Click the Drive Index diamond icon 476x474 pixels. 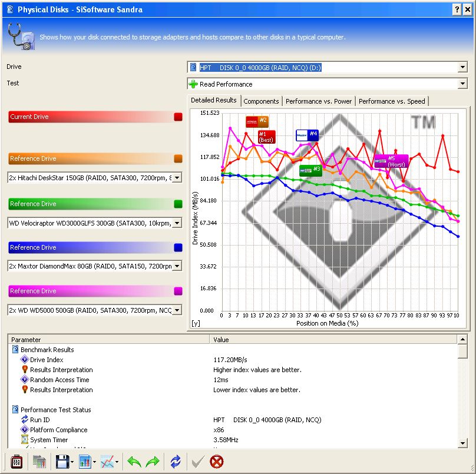(25, 359)
